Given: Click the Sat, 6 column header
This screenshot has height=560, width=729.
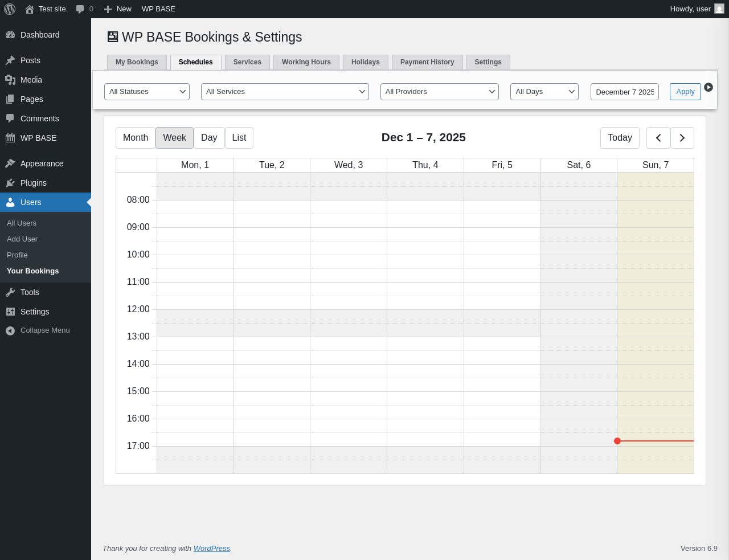Looking at the screenshot, I should pyautogui.click(x=579, y=165).
